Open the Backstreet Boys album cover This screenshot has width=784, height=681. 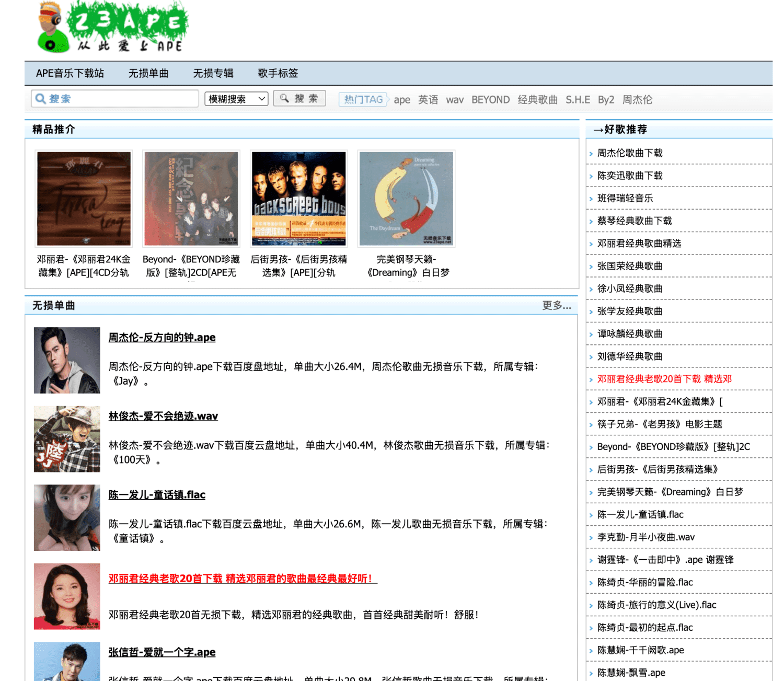(299, 199)
